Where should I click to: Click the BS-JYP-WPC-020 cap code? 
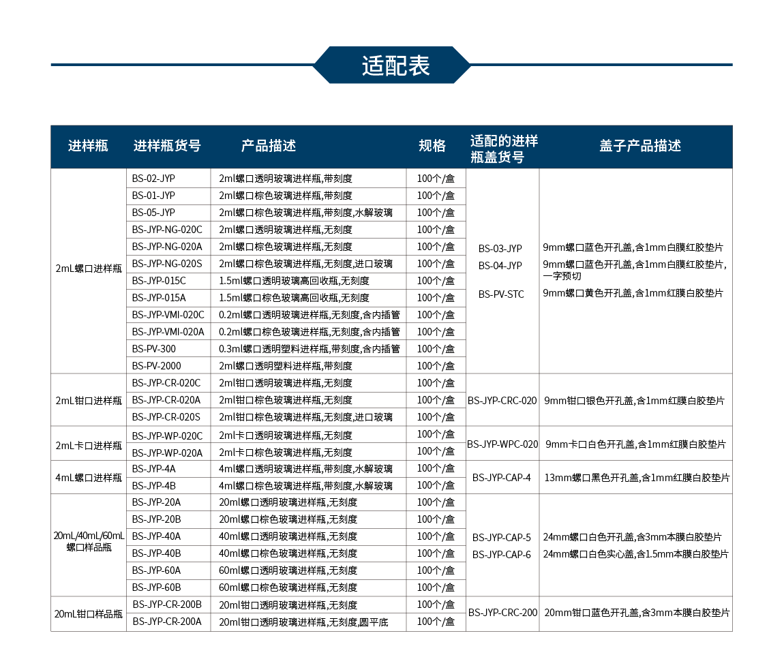click(502, 444)
